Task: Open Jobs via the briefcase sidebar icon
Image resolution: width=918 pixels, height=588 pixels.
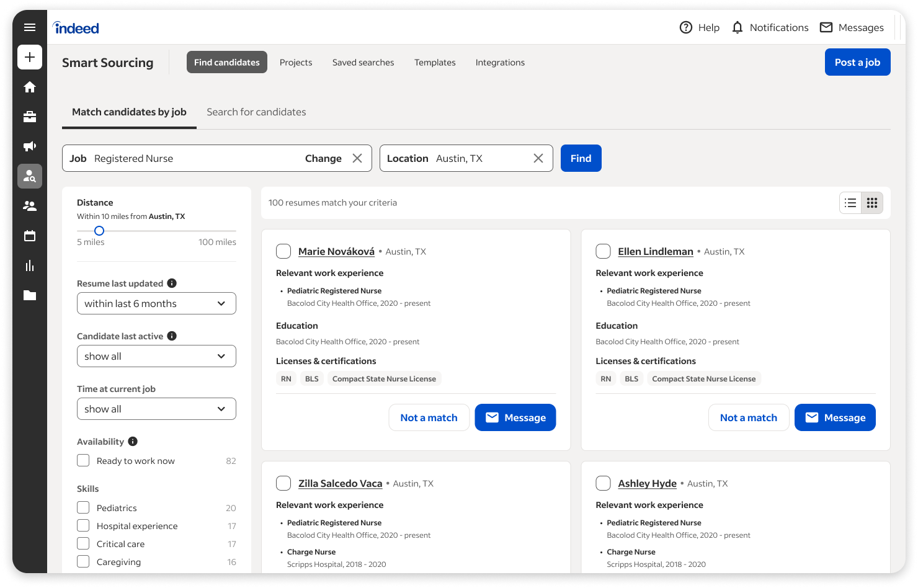Action: point(29,117)
